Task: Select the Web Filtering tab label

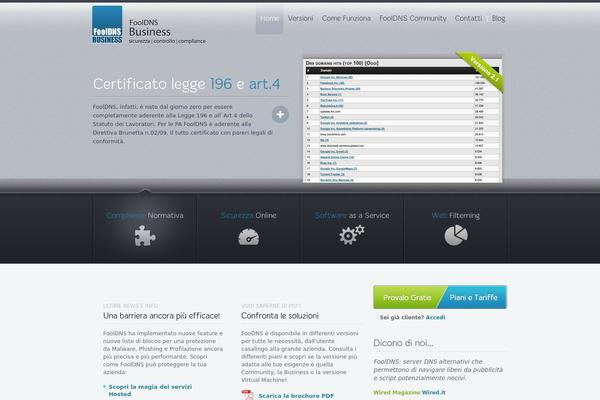Action: click(456, 216)
